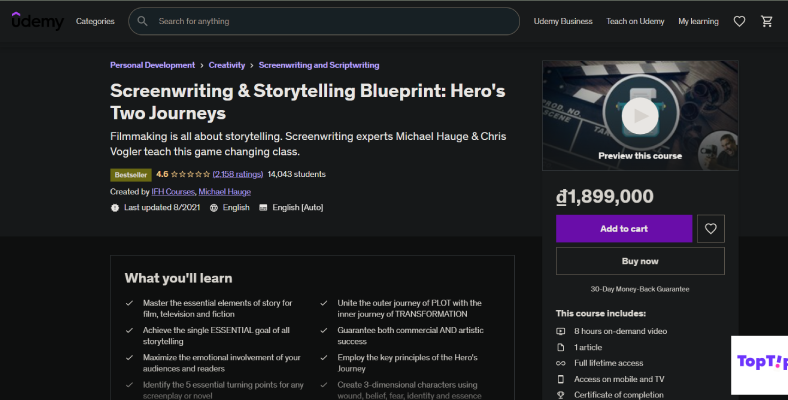
Task: Click the Preview this course thumbnail
Action: pos(640,115)
